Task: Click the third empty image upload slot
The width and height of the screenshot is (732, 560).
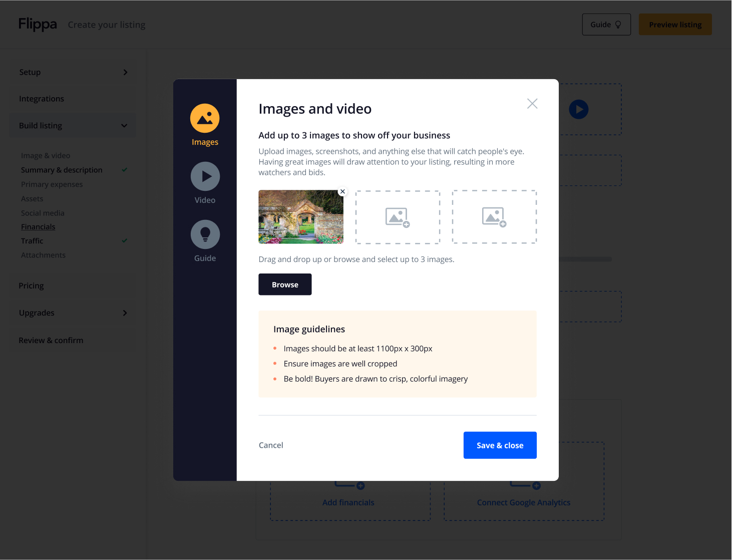Action: (x=494, y=217)
